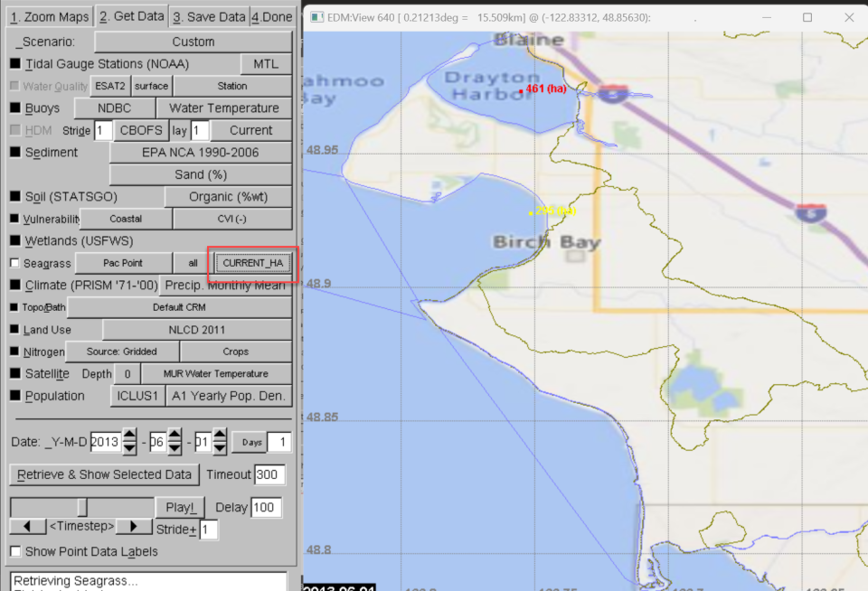The width and height of the screenshot is (868, 591).
Task: Decrement the day using its down arrow
Action: pos(218,449)
